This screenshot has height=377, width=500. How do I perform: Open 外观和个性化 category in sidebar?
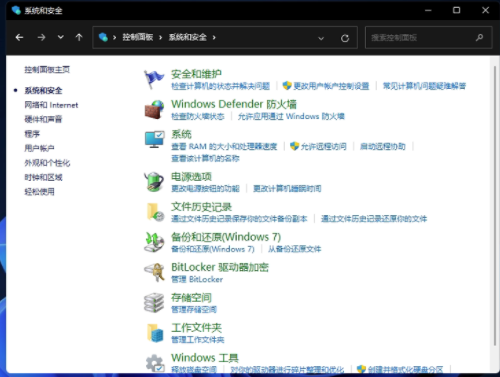point(47,163)
